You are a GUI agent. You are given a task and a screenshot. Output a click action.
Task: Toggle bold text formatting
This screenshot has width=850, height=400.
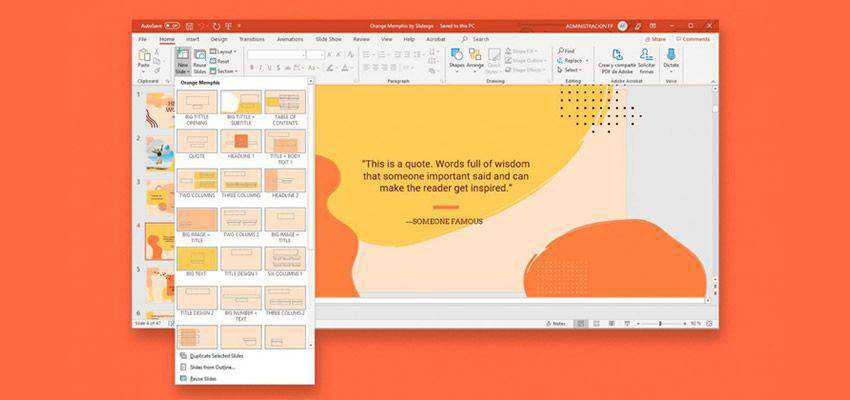(x=251, y=68)
